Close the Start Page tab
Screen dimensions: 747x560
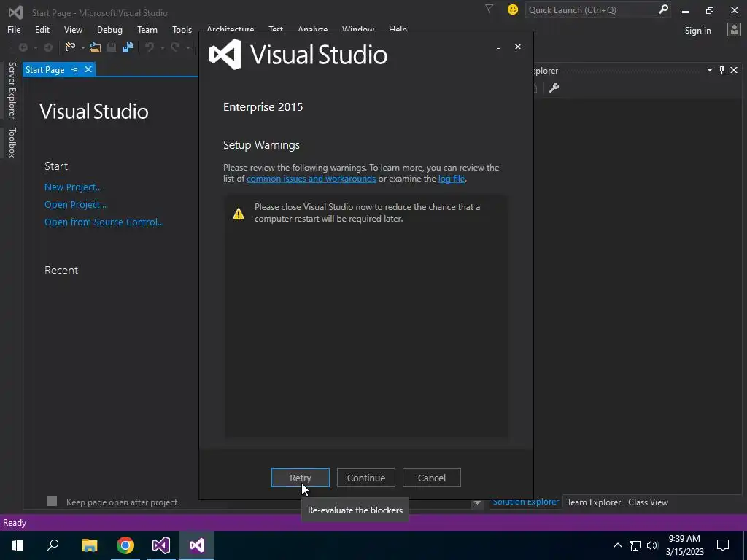88,69
